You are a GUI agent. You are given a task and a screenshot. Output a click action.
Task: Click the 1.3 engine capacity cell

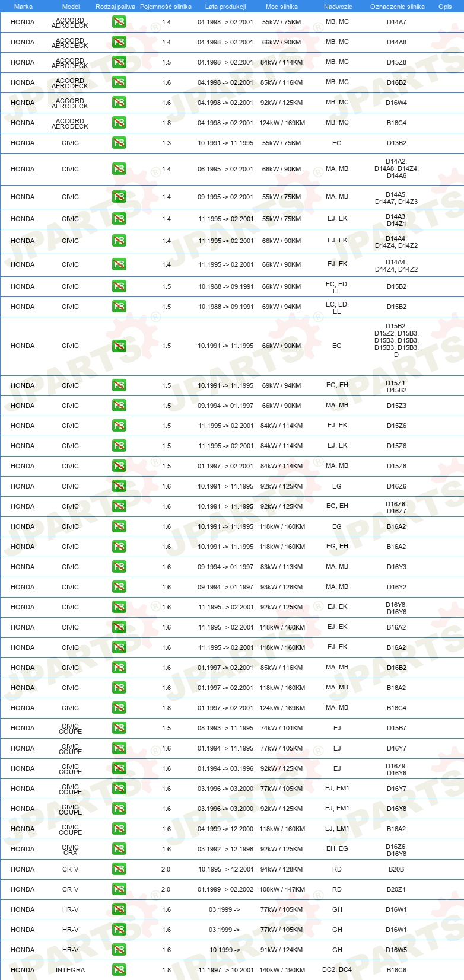[x=166, y=143]
